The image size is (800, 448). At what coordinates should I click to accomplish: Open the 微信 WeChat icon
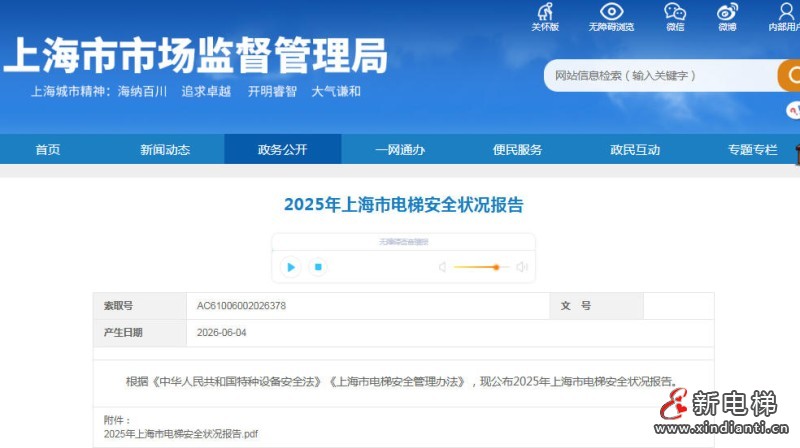(674, 17)
